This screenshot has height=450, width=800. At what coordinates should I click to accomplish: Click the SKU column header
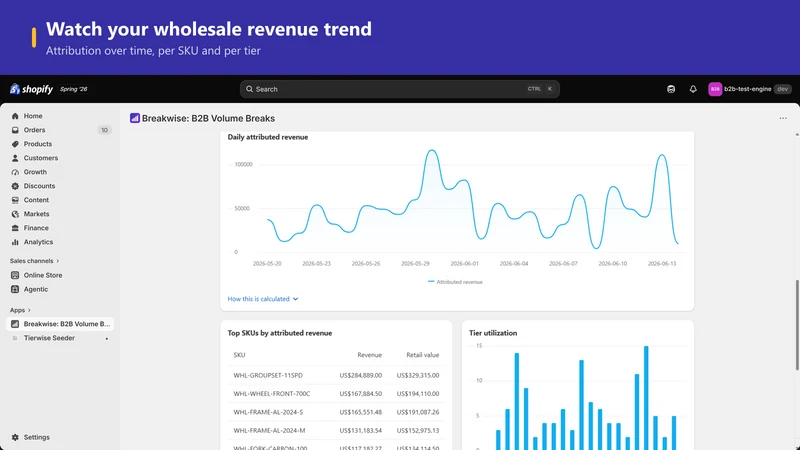pos(239,355)
